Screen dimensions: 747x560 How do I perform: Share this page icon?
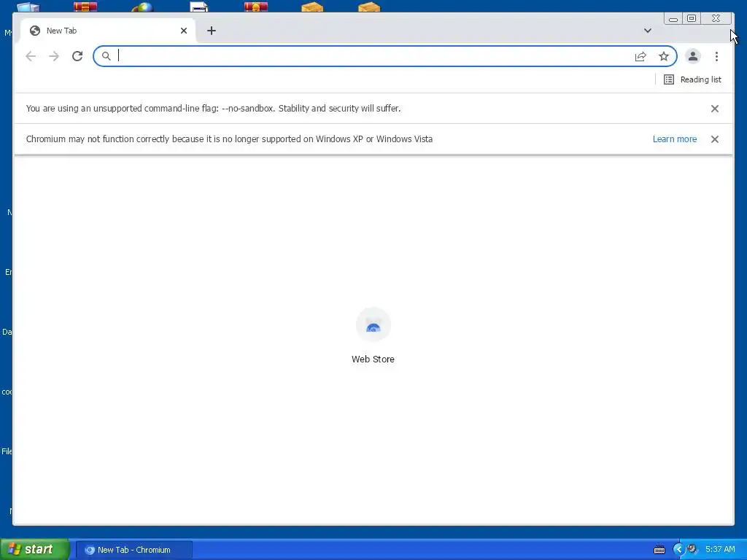click(640, 56)
